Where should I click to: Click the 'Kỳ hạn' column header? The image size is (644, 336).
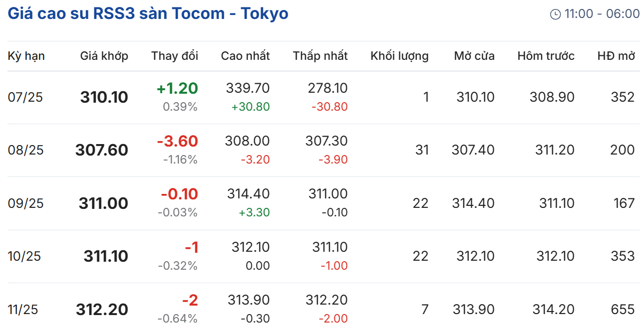[x=26, y=56]
